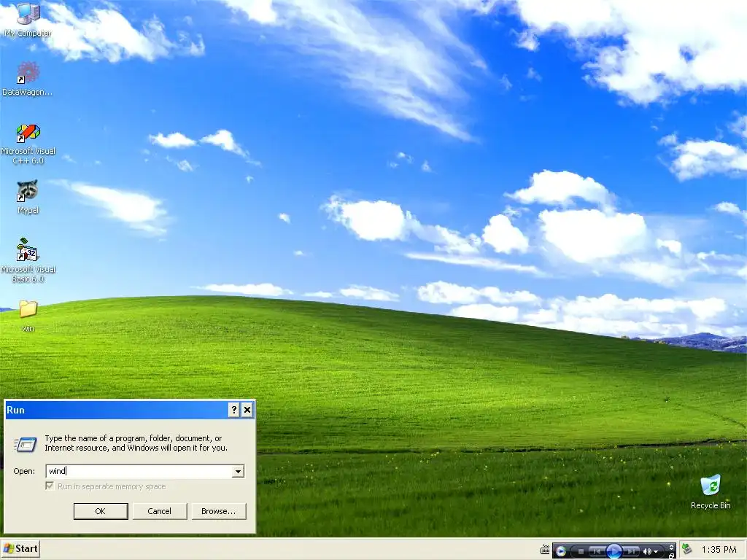
Task: Play media in the taskbar player
Action: tap(614, 551)
